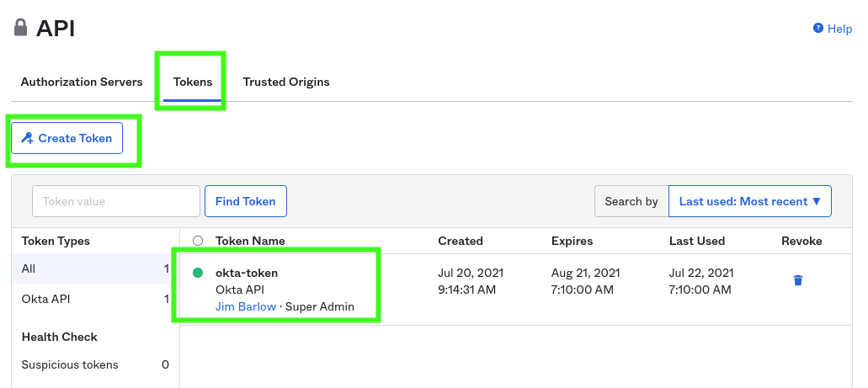Switch to the Trusted Origins tab
868x388 pixels.
point(286,82)
